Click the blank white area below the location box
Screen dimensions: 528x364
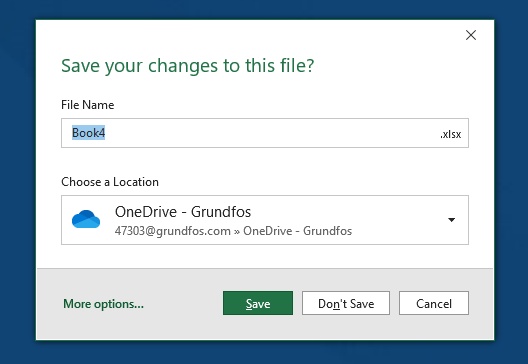pos(265,256)
